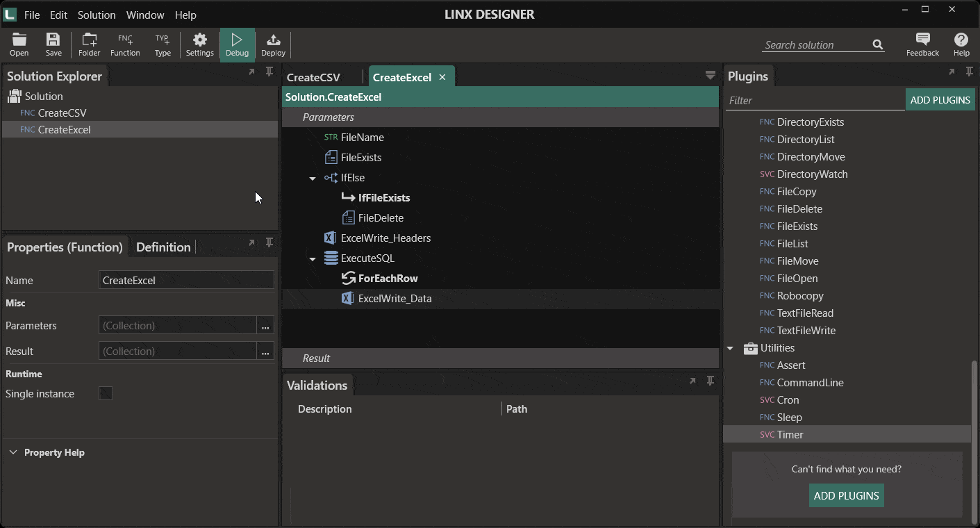Open the Help menu
Image resolution: width=980 pixels, height=528 pixels.
click(x=185, y=15)
